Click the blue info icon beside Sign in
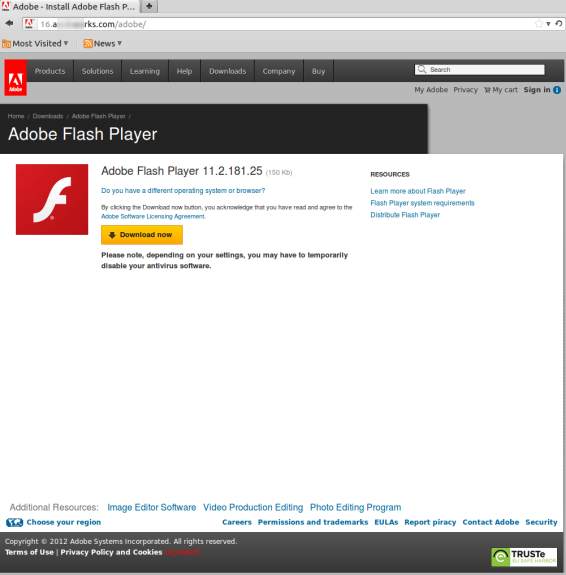This screenshot has width=566, height=575. pos(557,90)
